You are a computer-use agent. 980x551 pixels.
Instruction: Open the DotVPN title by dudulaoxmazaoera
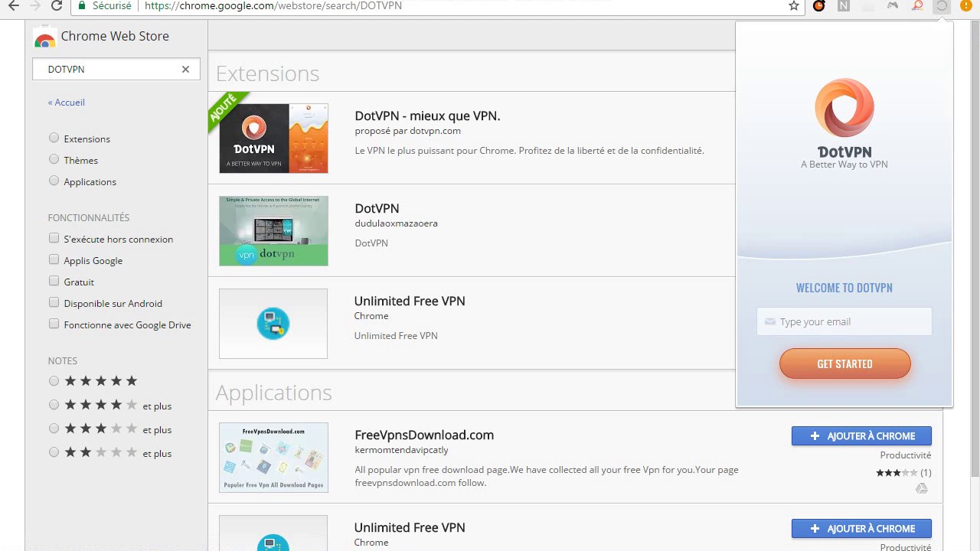377,208
